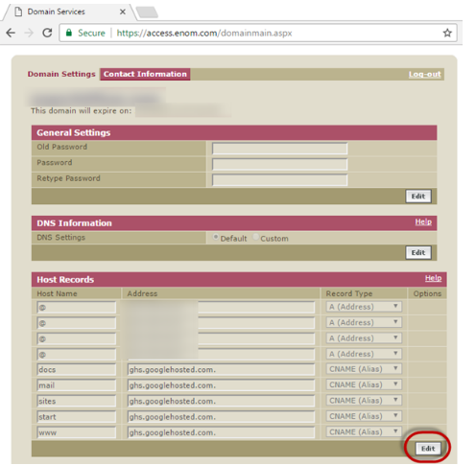Image resolution: width=476 pixels, height=465 pixels.
Task: Go back with the browser back arrow
Action: click(x=11, y=33)
